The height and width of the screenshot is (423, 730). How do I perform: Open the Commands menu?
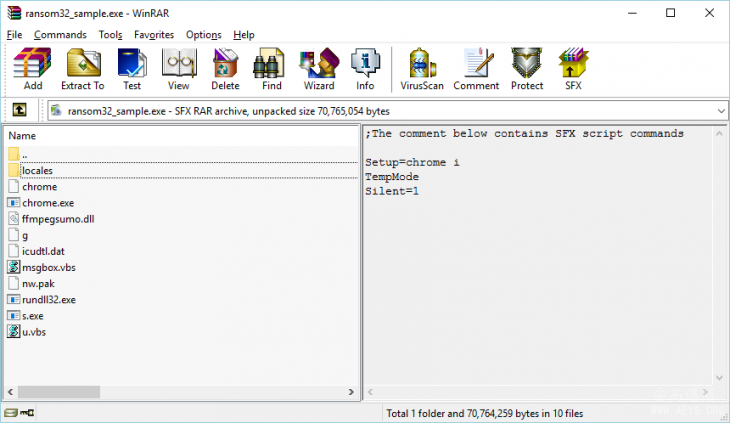click(60, 35)
